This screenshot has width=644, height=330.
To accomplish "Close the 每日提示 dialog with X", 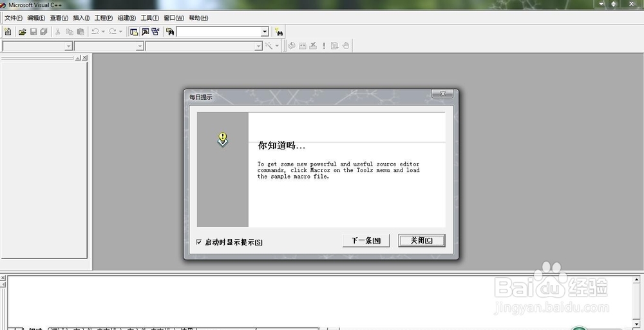I will 442,93.
